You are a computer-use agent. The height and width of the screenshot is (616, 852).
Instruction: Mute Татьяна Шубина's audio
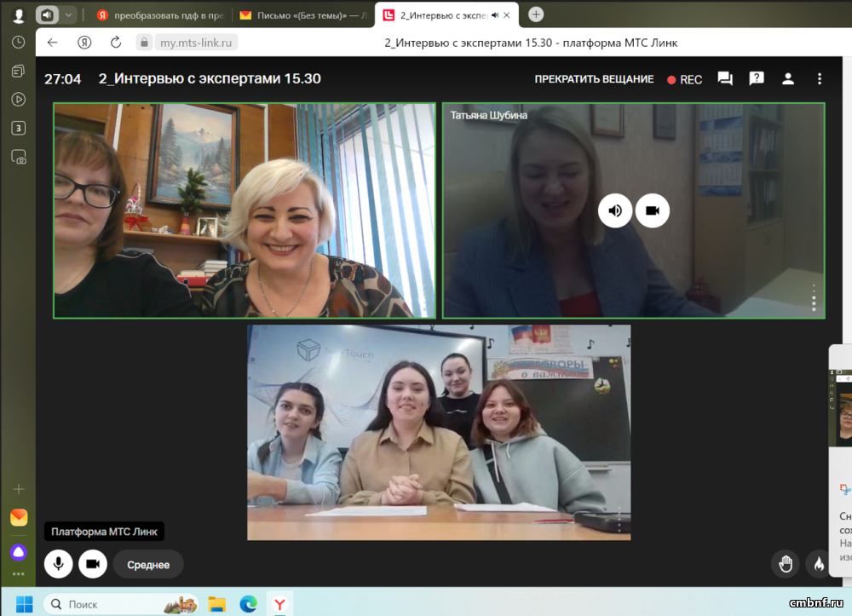(615, 210)
